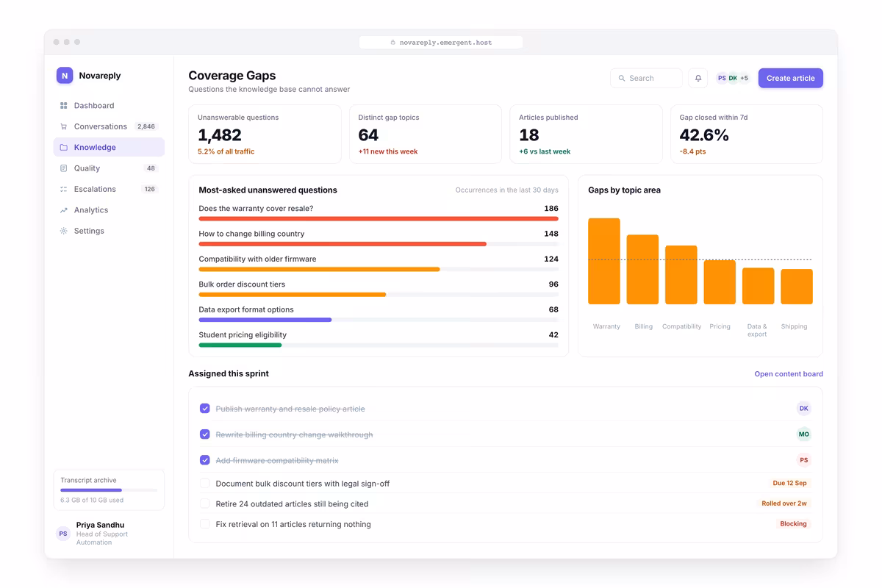Check Fix retrieval on 11 articles task
Screen dimensions: 882x588
click(205, 524)
